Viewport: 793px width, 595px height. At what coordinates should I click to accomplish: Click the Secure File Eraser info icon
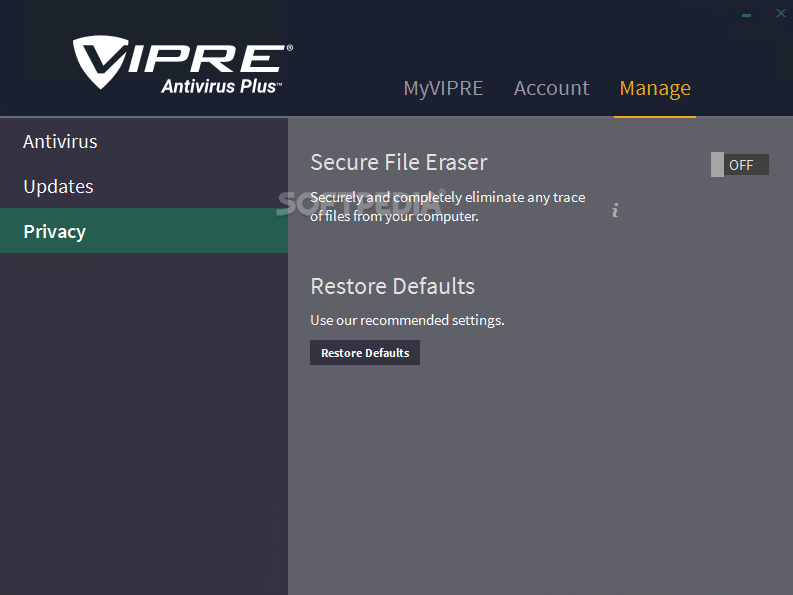coord(615,210)
